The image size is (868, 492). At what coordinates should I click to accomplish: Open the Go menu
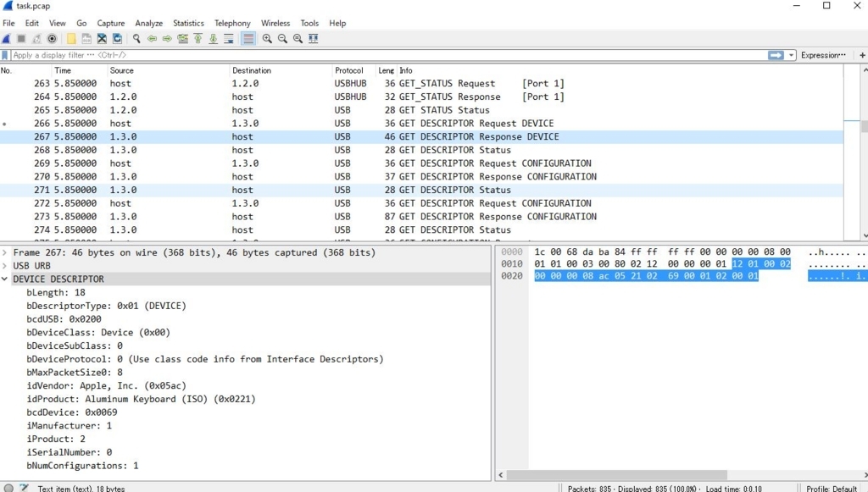(x=81, y=23)
